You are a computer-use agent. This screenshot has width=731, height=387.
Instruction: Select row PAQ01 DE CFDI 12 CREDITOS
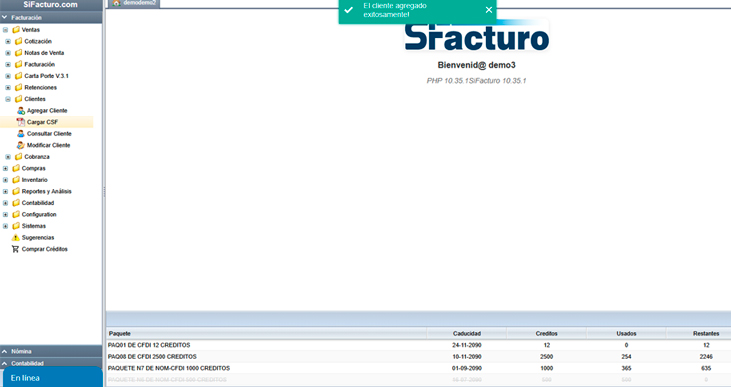419,345
